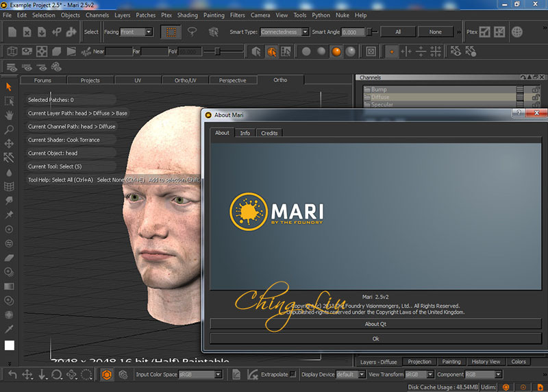Click the glossy gray sphere lighting icon
This screenshot has width=548, height=392.
pos(351,51)
